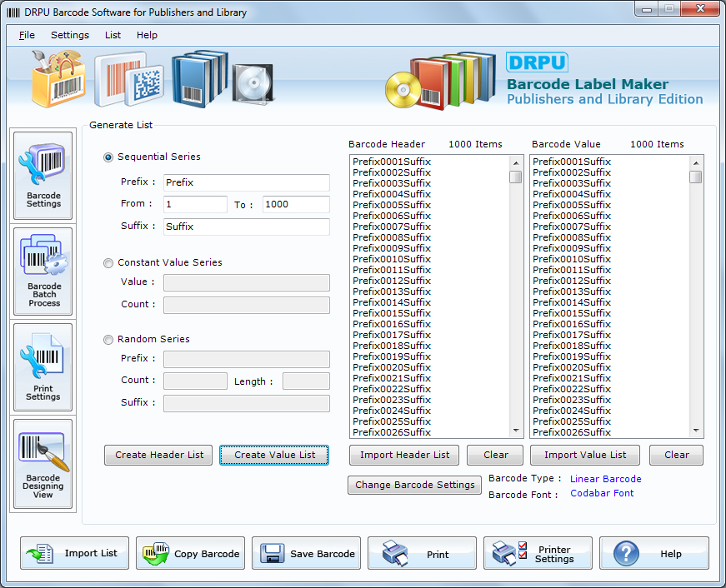Choose the Constant Value Series option

(108, 263)
